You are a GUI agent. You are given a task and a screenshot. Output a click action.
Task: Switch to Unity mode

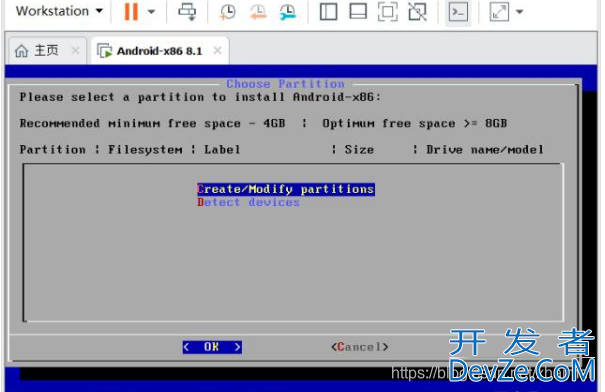pos(417,12)
